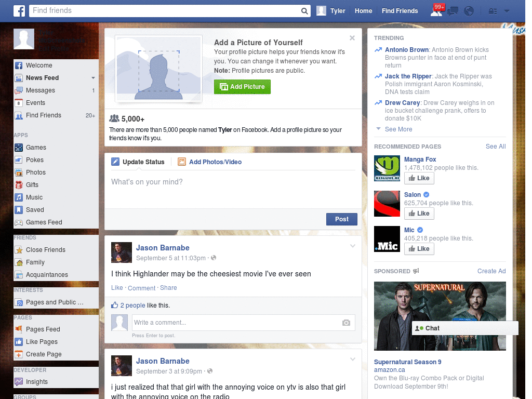Open options chevron on September 3 post
This screenshot has width=532, height=399.
(x=353, y=359)
